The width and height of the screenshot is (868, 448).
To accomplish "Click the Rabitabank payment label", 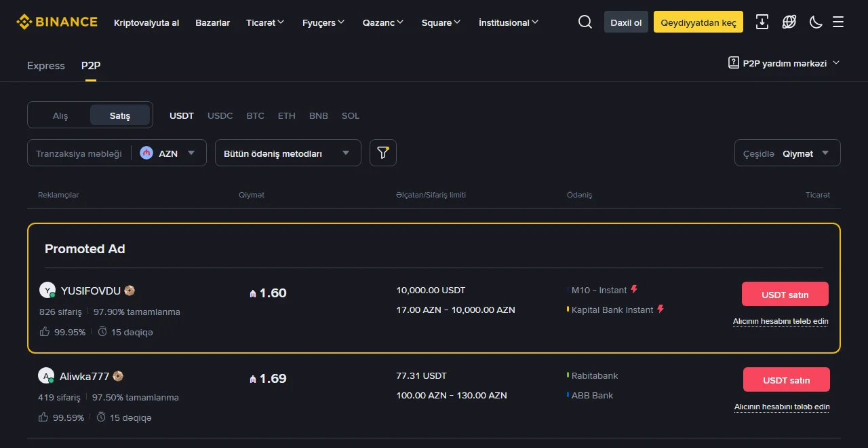I will tap(595, 375).
